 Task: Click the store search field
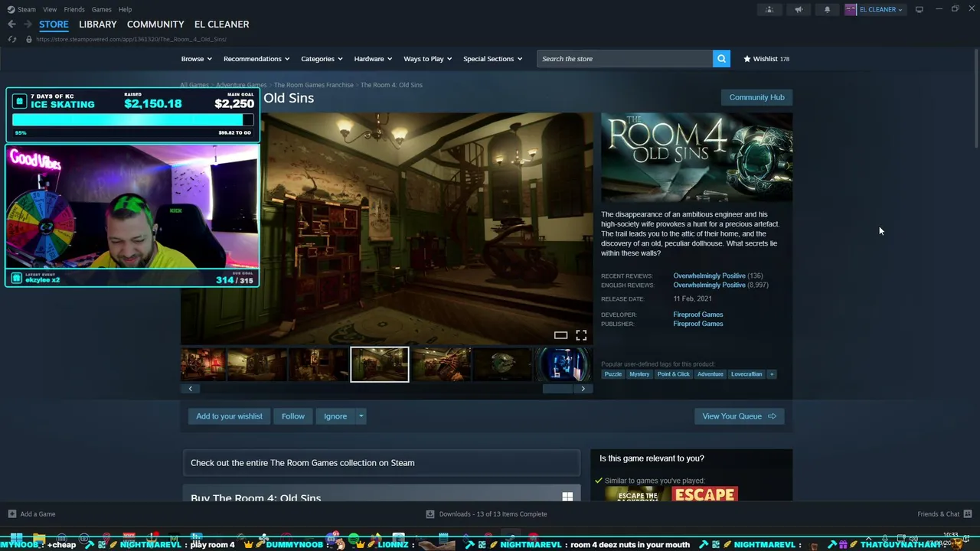tap(625, 59)
